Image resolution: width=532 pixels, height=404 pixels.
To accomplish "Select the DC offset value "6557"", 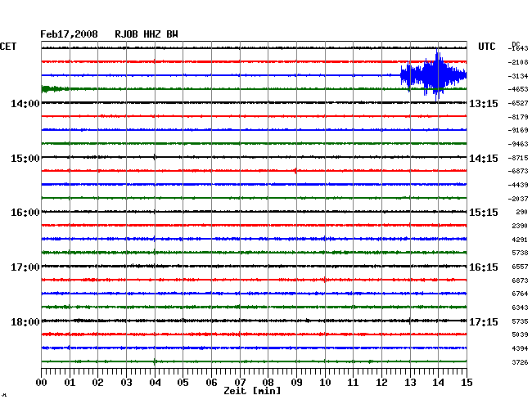I will click(520, 267).
